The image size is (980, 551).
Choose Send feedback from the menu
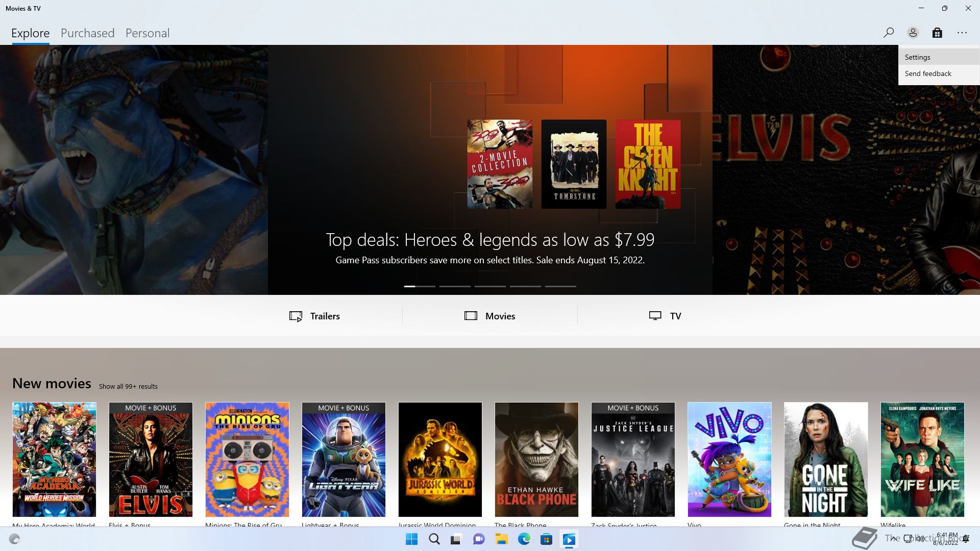coord(939,73)
